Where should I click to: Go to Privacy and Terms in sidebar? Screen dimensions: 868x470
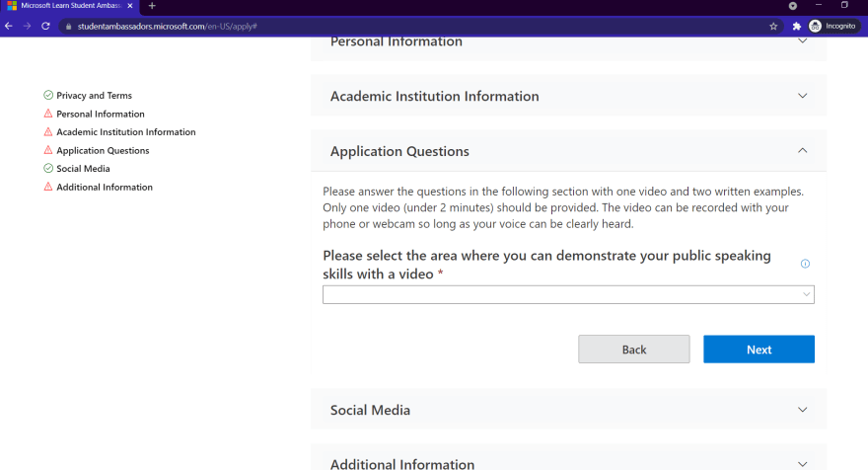point(94,96)
